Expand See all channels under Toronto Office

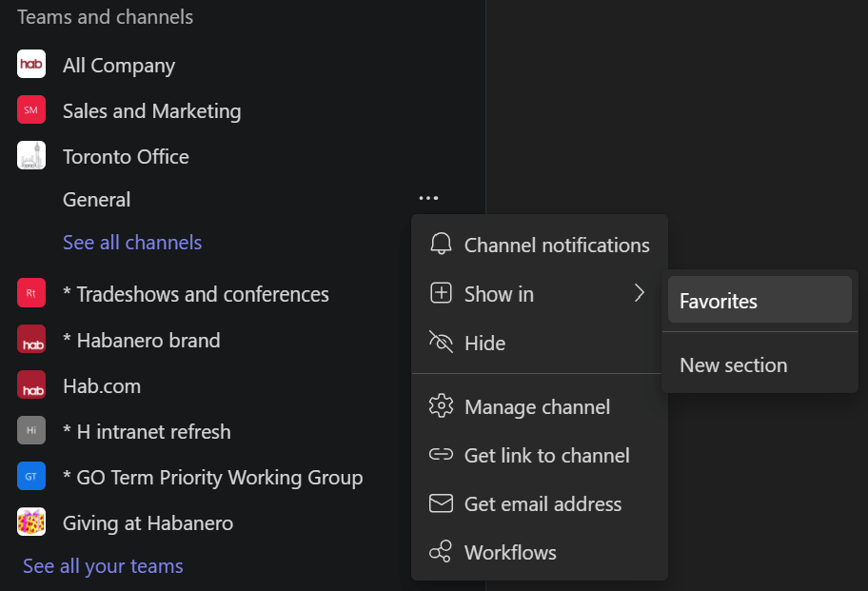[132, 242]
